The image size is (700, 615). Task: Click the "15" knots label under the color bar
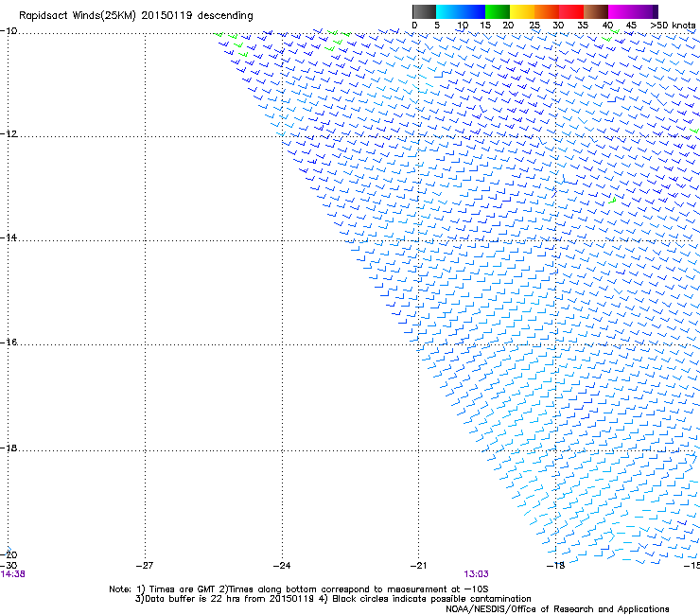pos(485,26)
